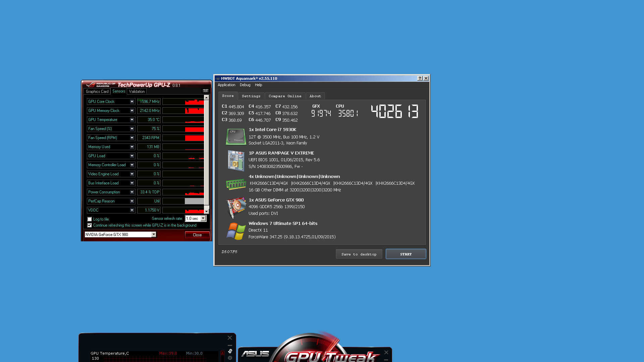Click the PerfCap Reason gray bar
Image resolution: width=644 pixels, height=362 pixels.
[x=194, y=201]
